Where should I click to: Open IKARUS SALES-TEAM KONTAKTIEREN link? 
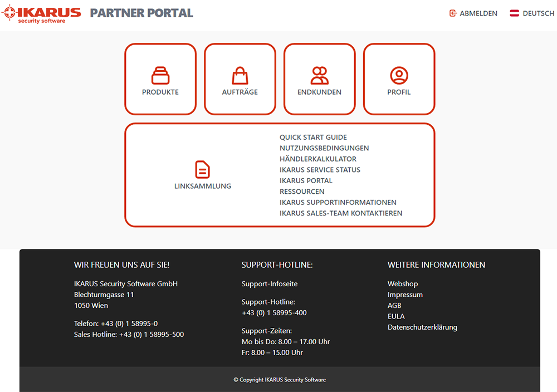341,213
